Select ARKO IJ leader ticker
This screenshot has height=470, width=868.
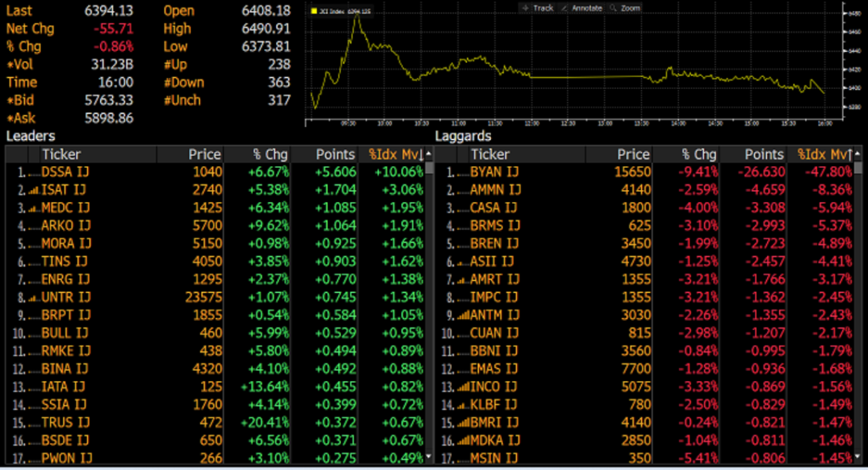(x=65, y=226)
